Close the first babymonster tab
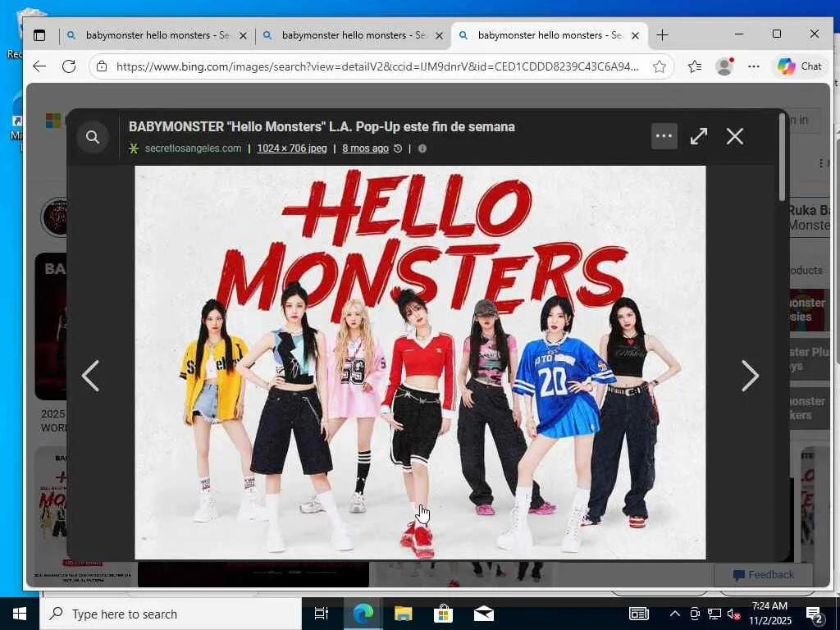This screenshot has width=840, height=630. [243, 35]
